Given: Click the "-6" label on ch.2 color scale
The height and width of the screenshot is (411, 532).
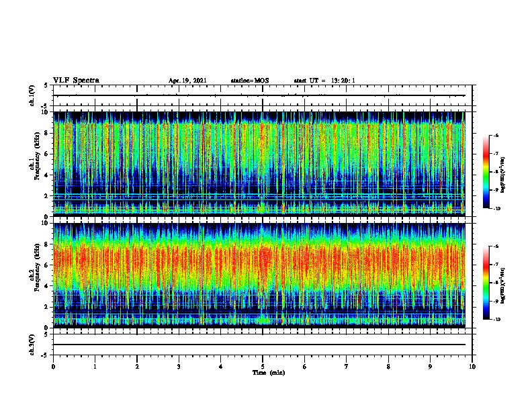Looking at the screenshot, I should (495, 246).
